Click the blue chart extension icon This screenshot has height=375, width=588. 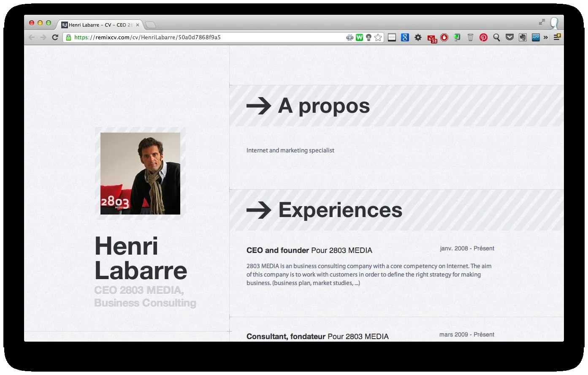536,38
